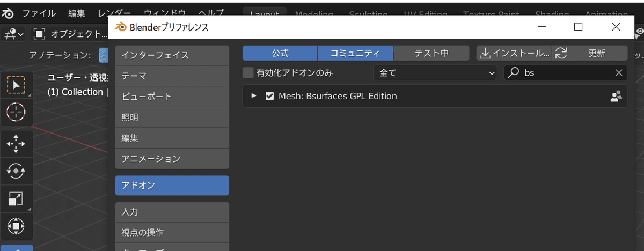This screenshot has width=644, height=251.
Task: Click the magnifier icon in the search field
Action: click(x=514, y=72)
